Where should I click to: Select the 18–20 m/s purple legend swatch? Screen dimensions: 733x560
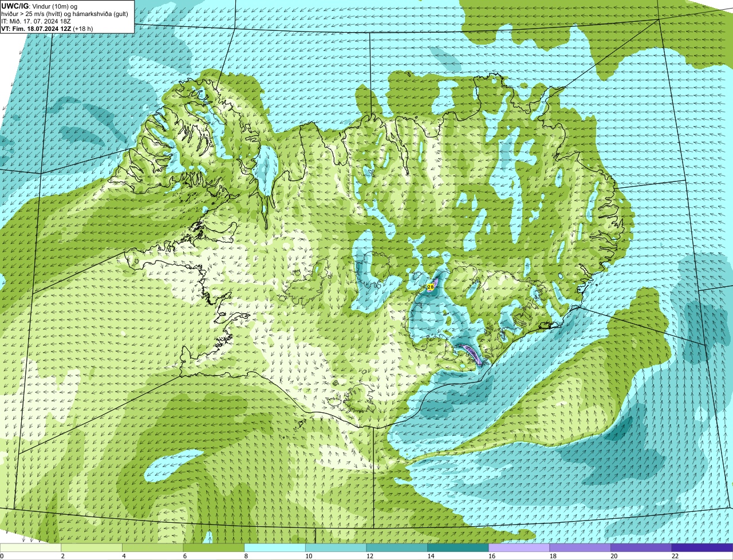coord(580,547)
